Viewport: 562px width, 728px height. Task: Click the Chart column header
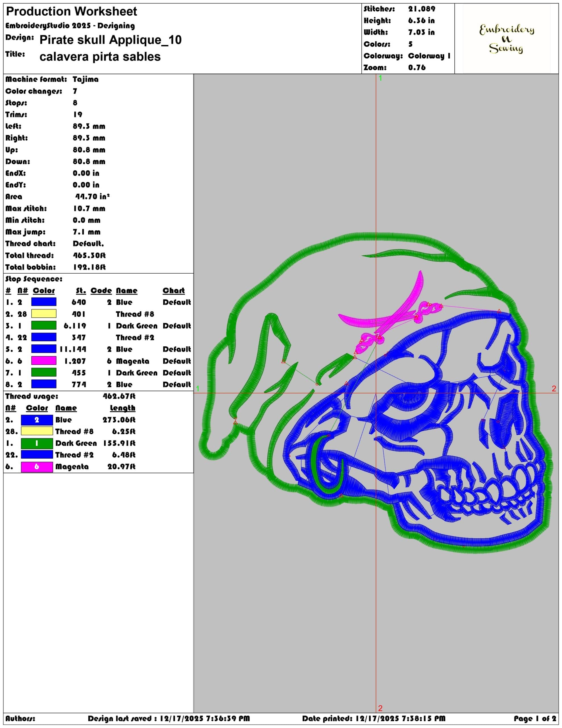(x=174, y=291)
